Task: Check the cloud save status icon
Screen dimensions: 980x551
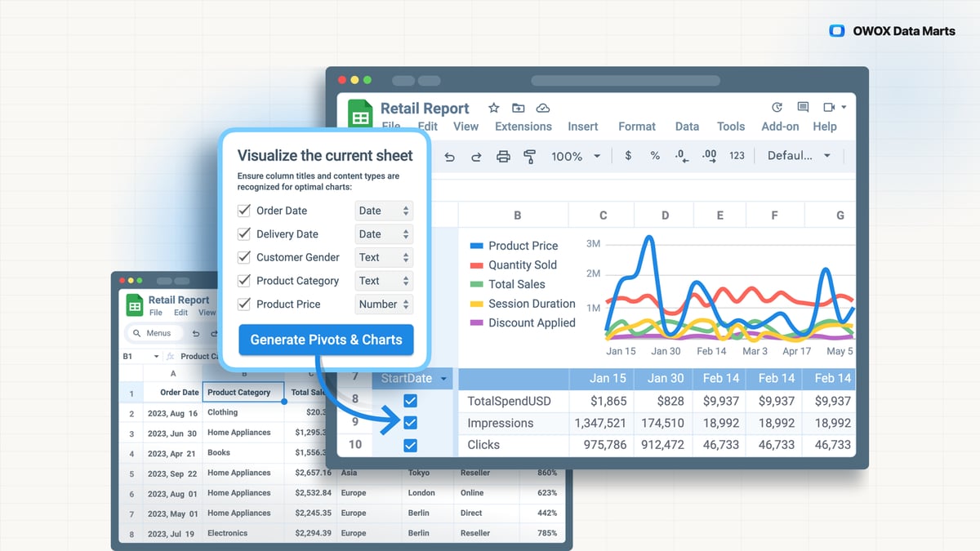Action: (x=543, y=108)
